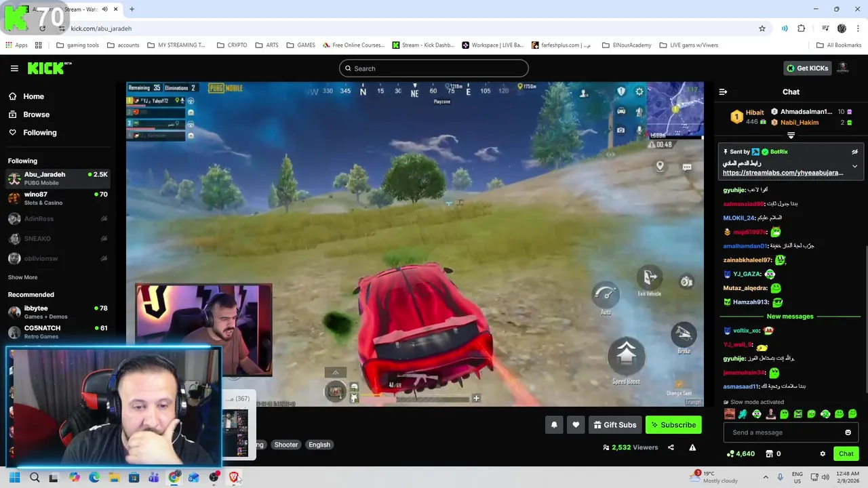Image resolution: width=868 pixels, height=488 pixels.
Task: Click Ahmadsalman1 on the chat leaderboard
Action: (806, 112)
